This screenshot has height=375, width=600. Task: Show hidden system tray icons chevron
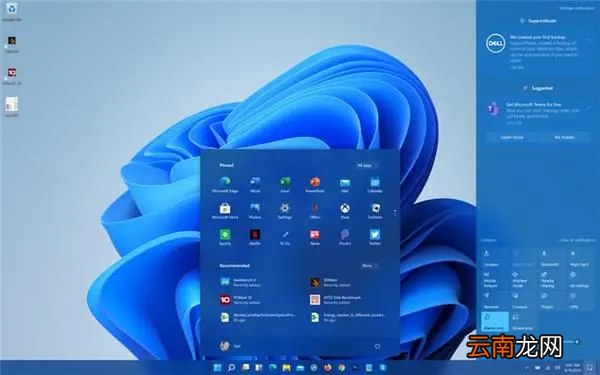[527, 368]
